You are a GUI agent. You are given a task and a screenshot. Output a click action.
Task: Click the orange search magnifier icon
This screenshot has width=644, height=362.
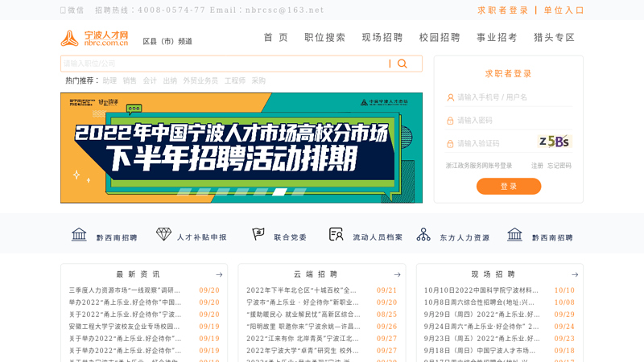coord(402,64)
